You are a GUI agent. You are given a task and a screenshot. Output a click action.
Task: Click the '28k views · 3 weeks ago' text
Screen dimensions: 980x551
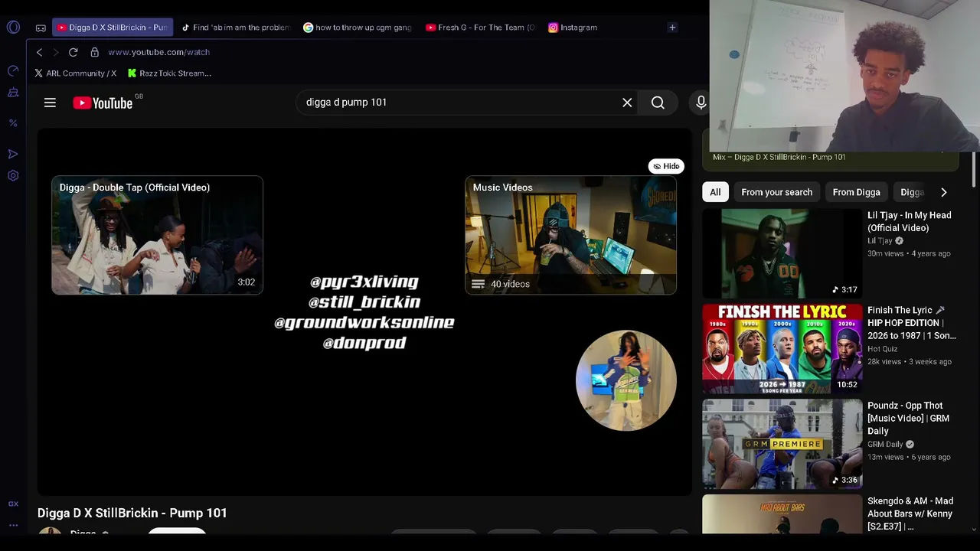(910, 361)
